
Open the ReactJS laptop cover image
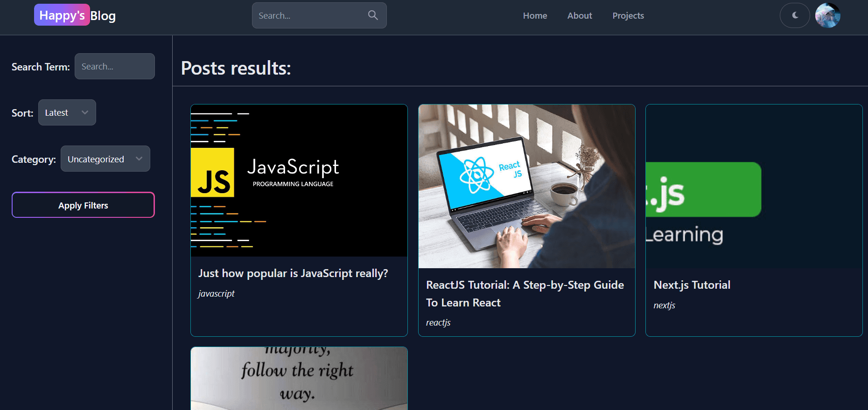click(527, 186)
